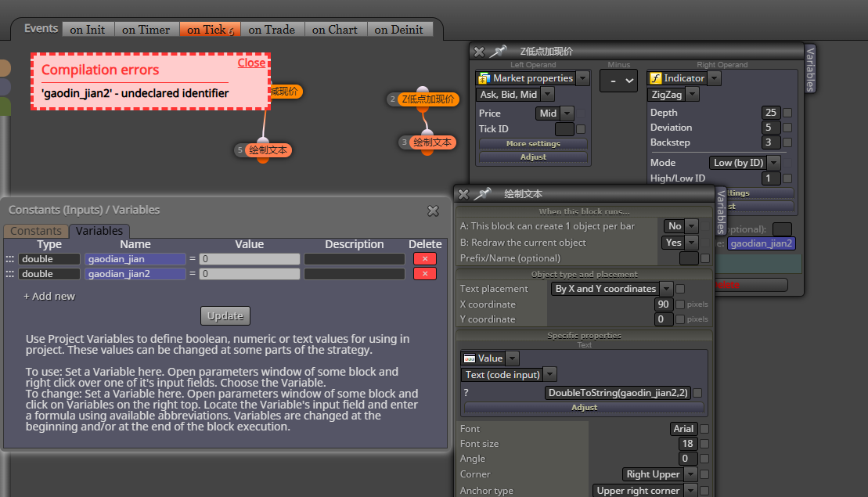Open the Minus operator dropdown
This screenshot has height=497, width=868.
click(619, 81)
